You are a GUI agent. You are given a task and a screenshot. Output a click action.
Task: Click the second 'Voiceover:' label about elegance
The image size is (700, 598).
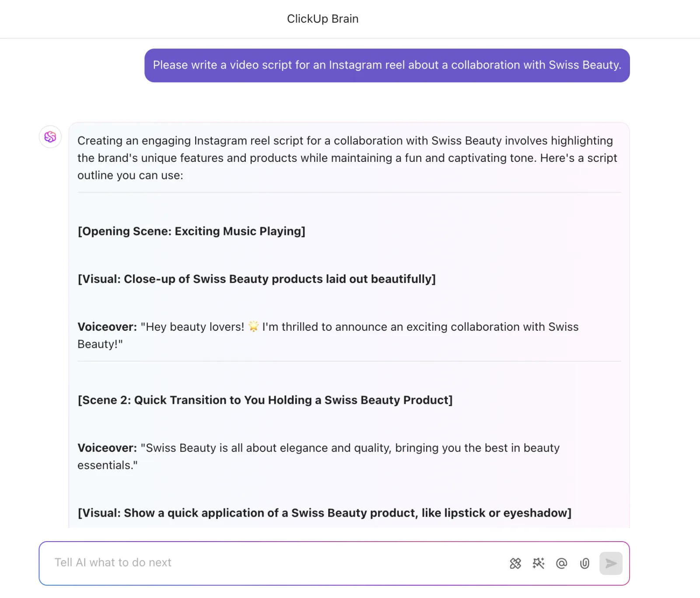coord(107,448)
